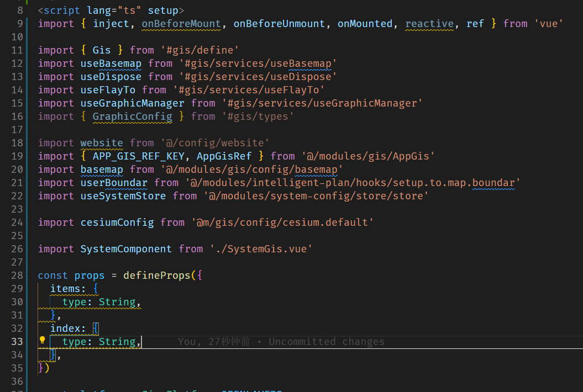The width and height of the screenshot is (583, 392).
Task: Click the opening brace after 'index:'
Action: 96,329
